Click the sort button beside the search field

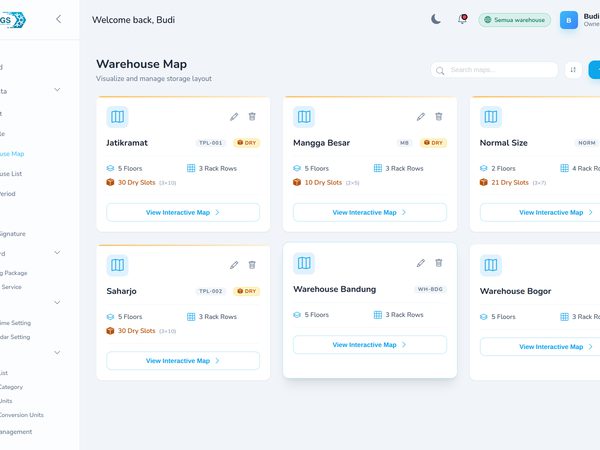click(573, 70)
